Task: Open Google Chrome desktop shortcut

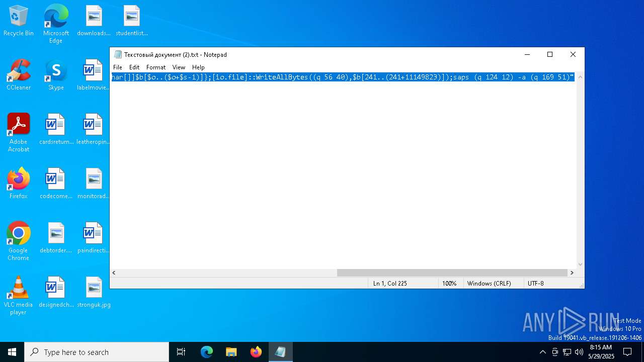Action: 19,241
